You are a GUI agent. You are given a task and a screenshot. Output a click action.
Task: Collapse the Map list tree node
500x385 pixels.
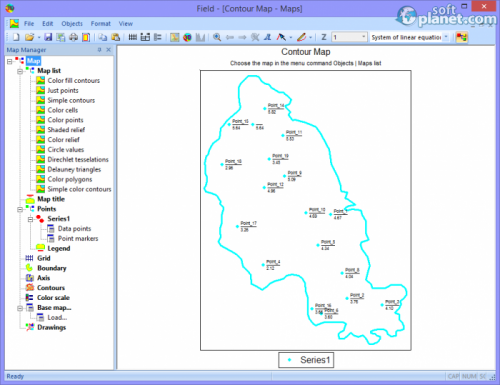pyautogui.click(x=20, y=71)
